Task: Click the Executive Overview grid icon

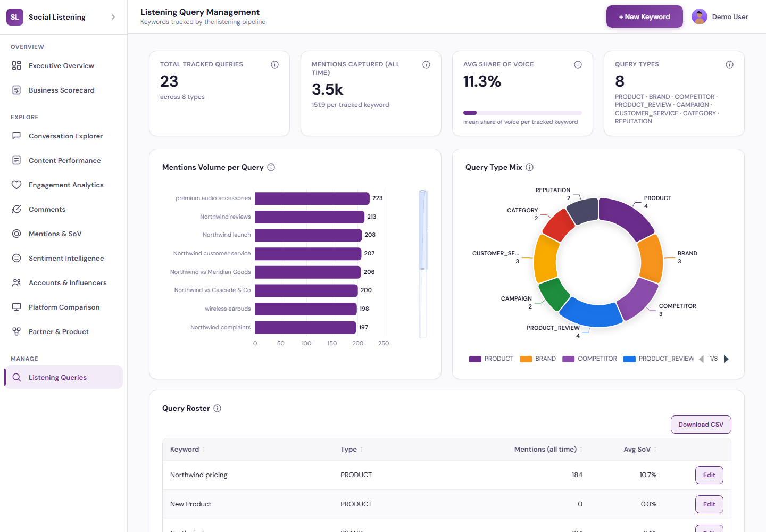Action: pos(16,65)
